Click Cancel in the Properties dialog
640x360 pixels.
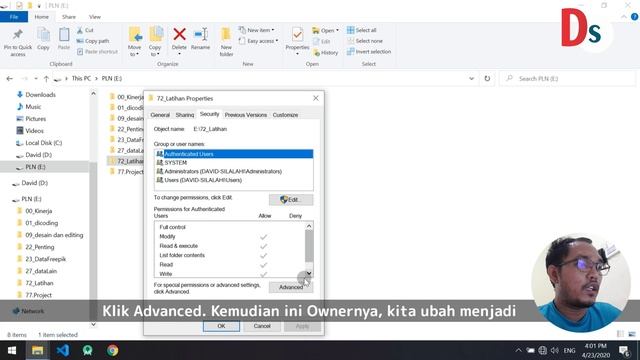[x=262, y=326]
